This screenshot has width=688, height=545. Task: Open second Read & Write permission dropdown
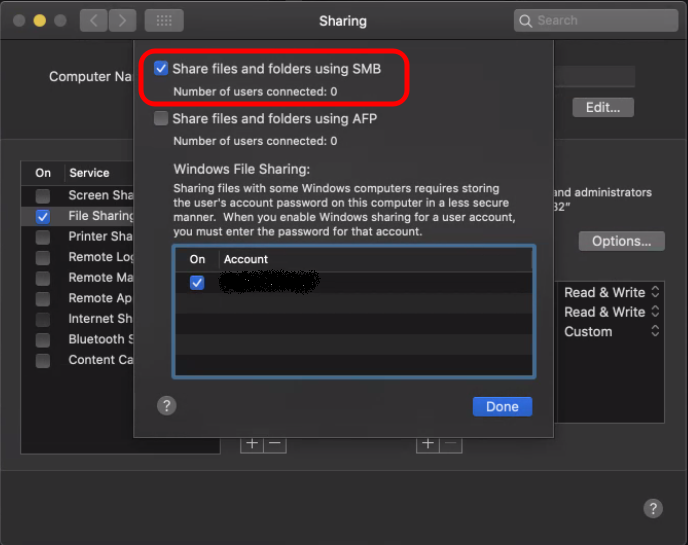612,312
